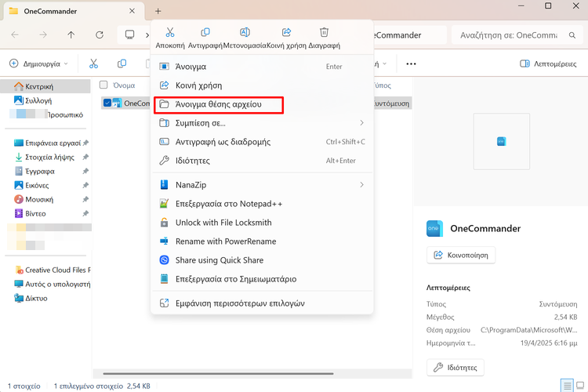Click the horizontal scrollbar in file list

[x=218, y=374]
